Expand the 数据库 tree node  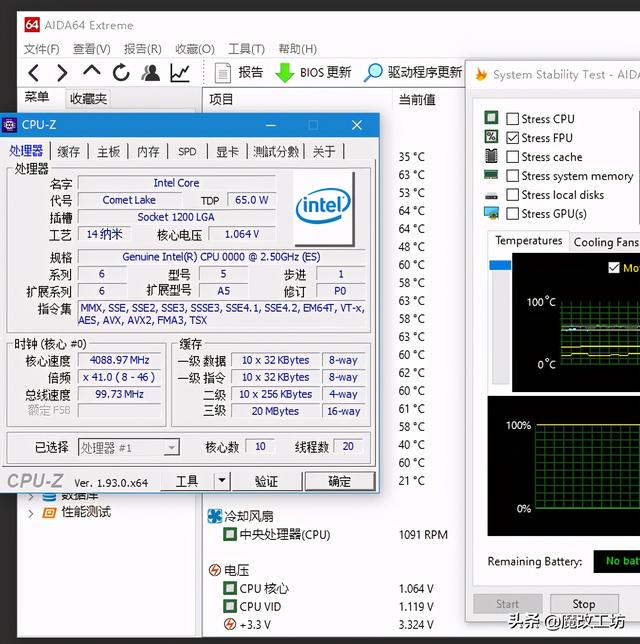(30, 497)
